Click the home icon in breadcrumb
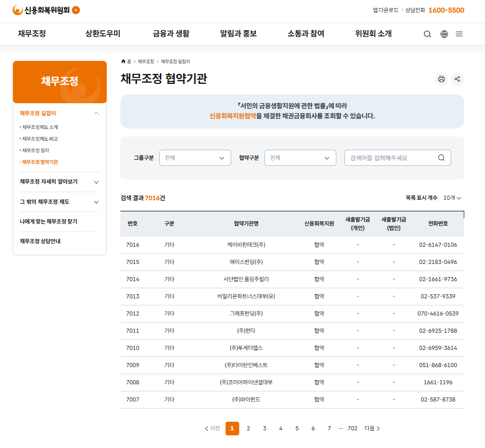Viewport: 485px width, 448px height. click(x=123, y=62)
